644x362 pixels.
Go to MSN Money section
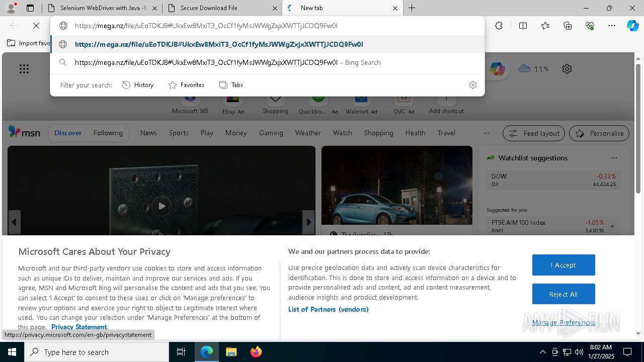[236, 133]
